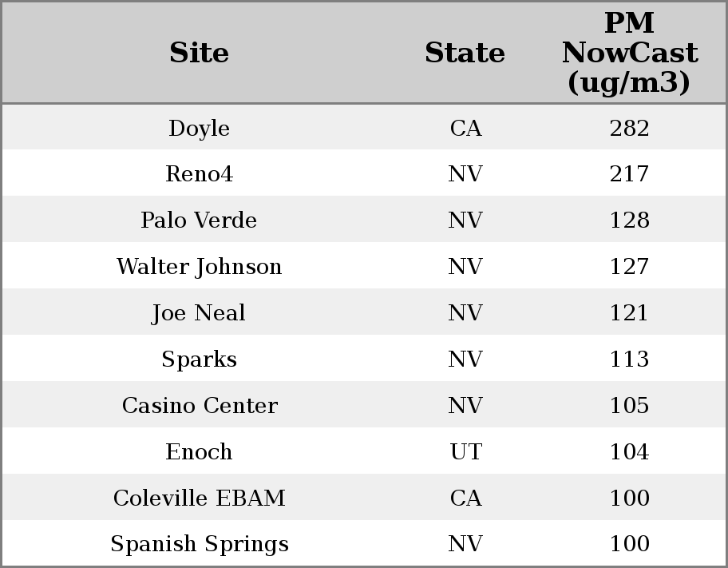Click the Coleville EBAM site cell
The width and height of the screenshot is (728, 568).
199,498
